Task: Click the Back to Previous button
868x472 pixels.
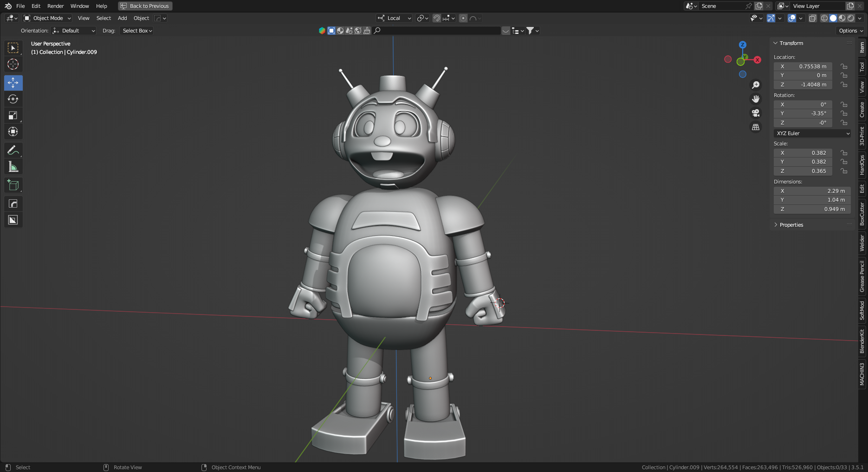Action: [145, 6]
